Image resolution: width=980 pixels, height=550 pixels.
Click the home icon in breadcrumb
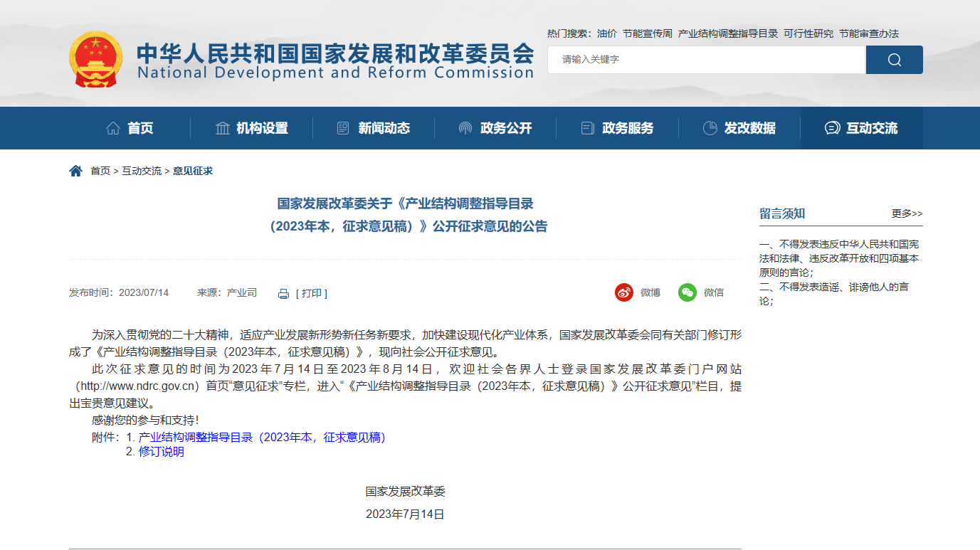(x=76, y=171)
